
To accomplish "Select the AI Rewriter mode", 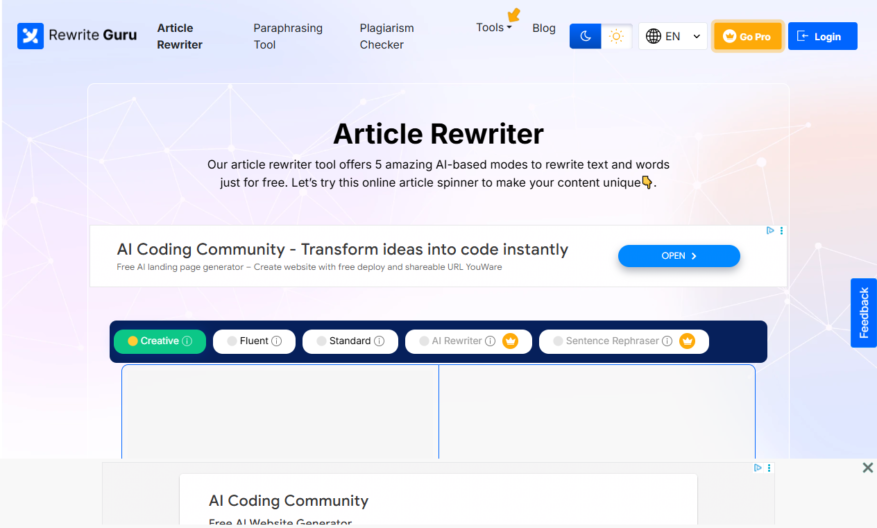I will pos(468,341).
